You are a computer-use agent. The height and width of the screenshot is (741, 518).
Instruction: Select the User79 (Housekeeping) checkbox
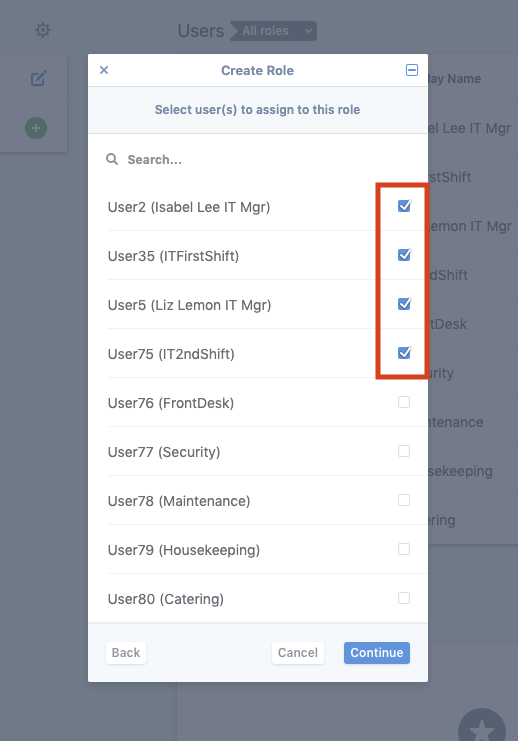404,549
